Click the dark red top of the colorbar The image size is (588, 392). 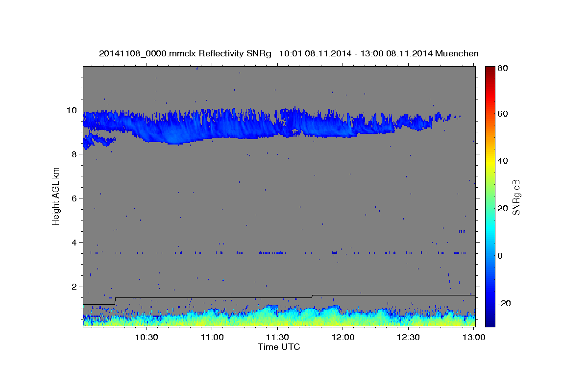click(x=490, y=70)
